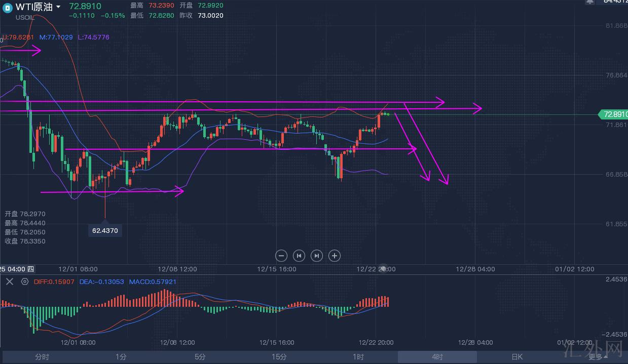This screenshot has height=364, width=628.
Task: Click the 12/22 20:00 time axis marker
Action: [x=376, y=269]
